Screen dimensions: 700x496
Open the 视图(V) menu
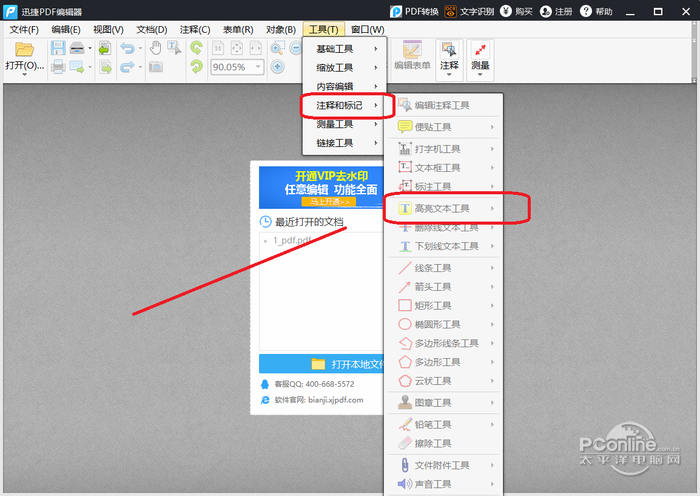[x=108, y=29]
